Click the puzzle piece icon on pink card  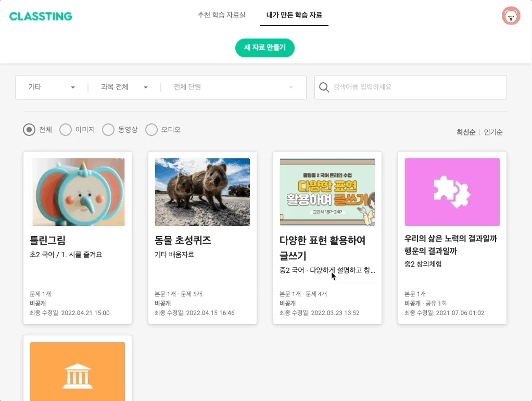[452, 192]
